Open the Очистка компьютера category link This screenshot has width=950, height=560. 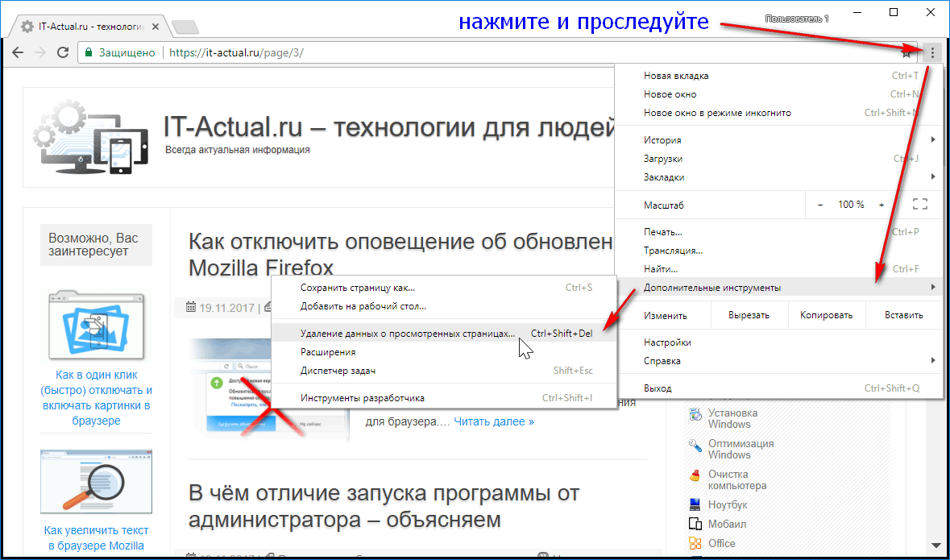click(x=737, y=479)
